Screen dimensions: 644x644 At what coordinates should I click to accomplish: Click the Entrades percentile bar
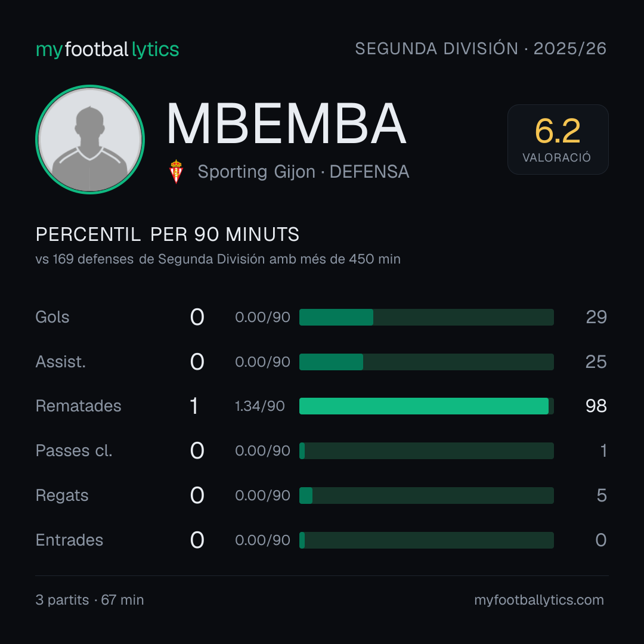[426, 540]
